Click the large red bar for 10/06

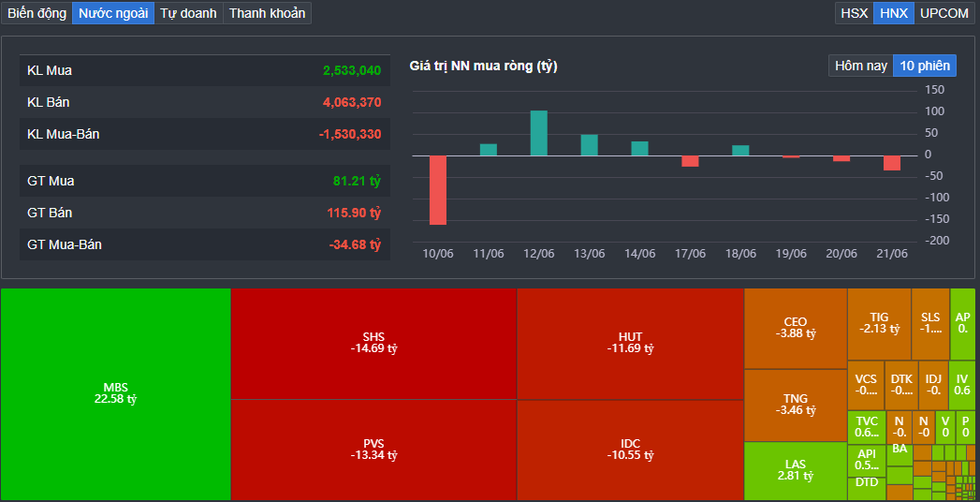(438, 190)
